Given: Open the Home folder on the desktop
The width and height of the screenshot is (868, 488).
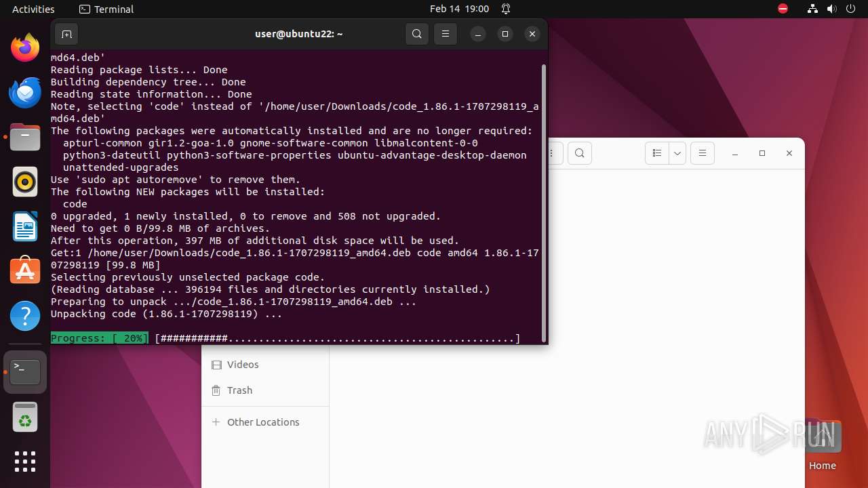Looking at the screenshot, I should click(822, 445).
